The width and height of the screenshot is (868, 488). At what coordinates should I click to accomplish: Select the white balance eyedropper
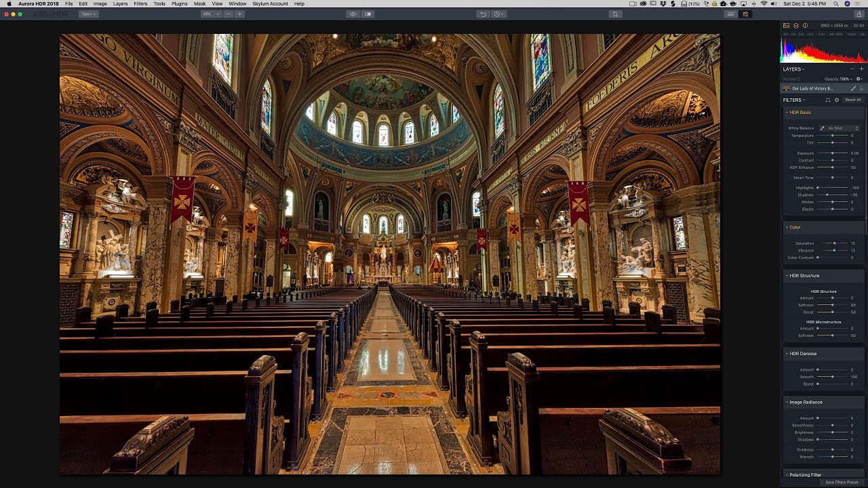(823, 128)
